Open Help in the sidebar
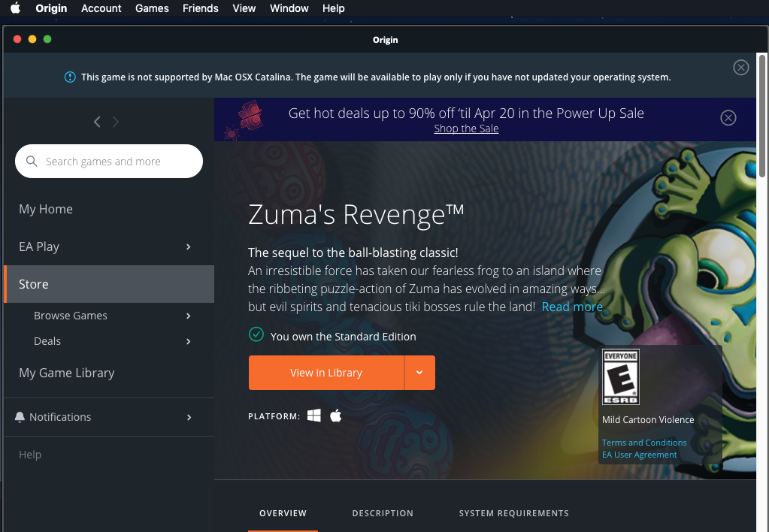Viewport: 769px width, 532px height. (30, 455)
